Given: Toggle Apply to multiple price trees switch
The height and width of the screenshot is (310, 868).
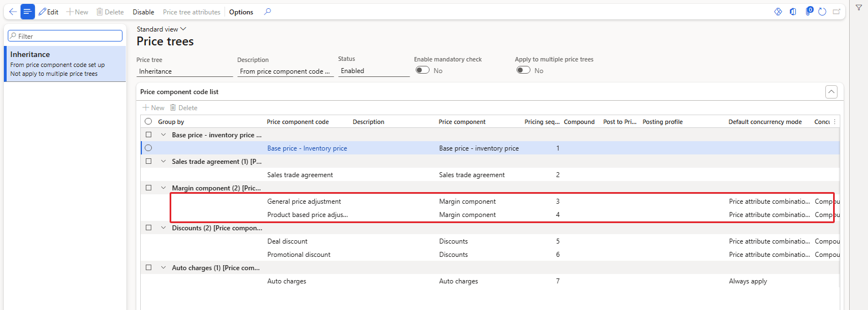Looking at the screenshot, I should [523, 70].
